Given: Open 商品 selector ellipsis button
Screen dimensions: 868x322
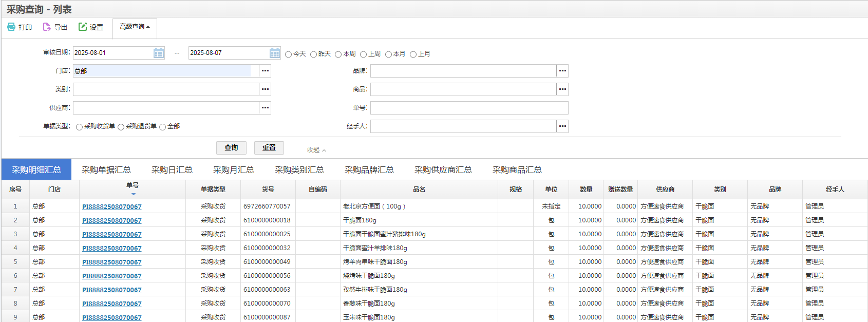Looking at the screenshot, I should pos(562,89).
